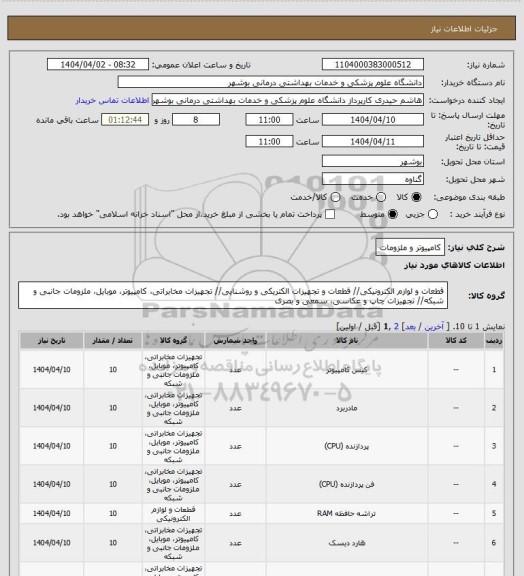Click the گروه کالا column header
Image resolution: width=524 pixels, height=576 pixels.
click(173, 341)
